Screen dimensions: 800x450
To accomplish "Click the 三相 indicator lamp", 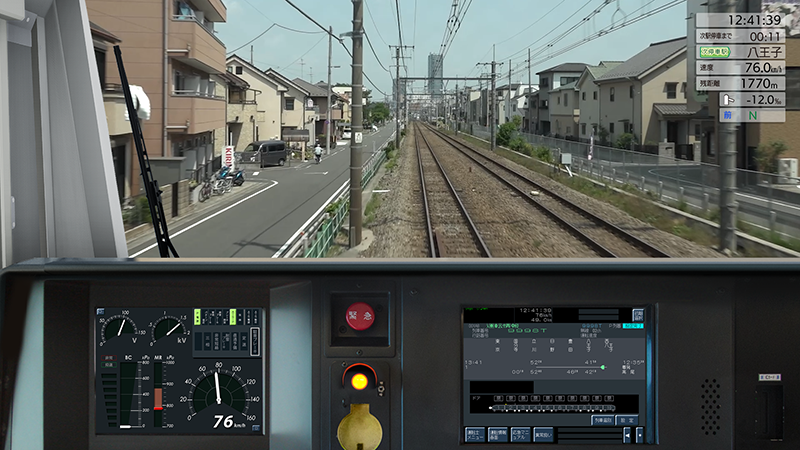I will pos(207,341).
